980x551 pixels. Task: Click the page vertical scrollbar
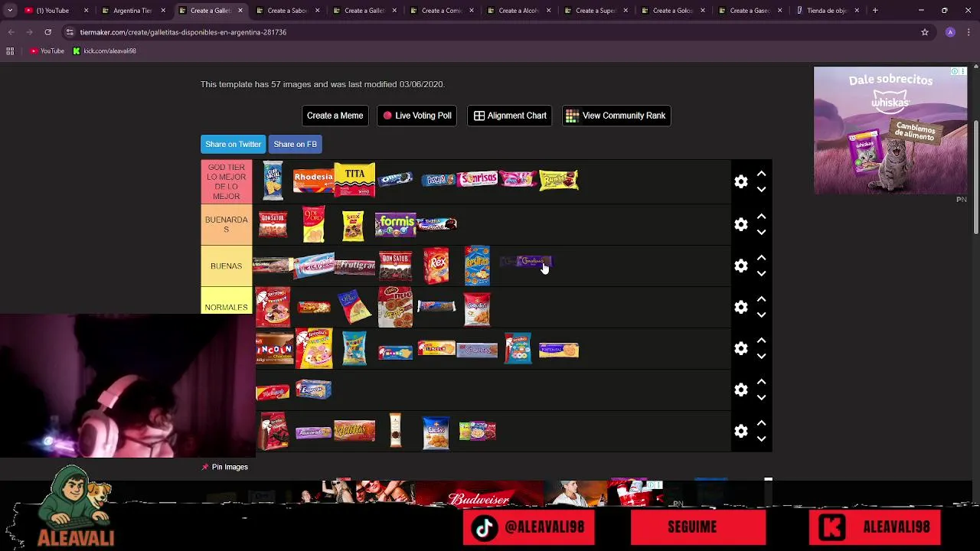click(x=976, y=176)
